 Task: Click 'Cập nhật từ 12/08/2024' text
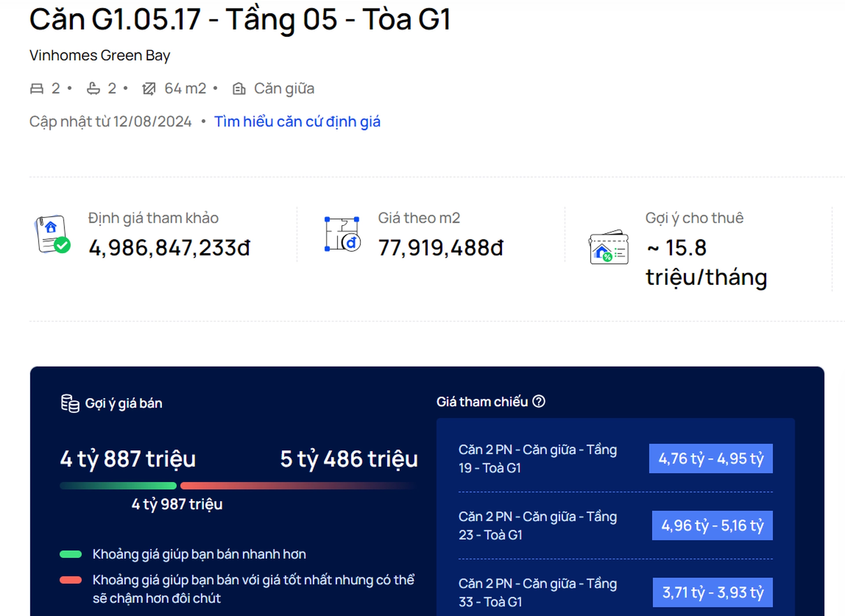(x=110, y=121)
